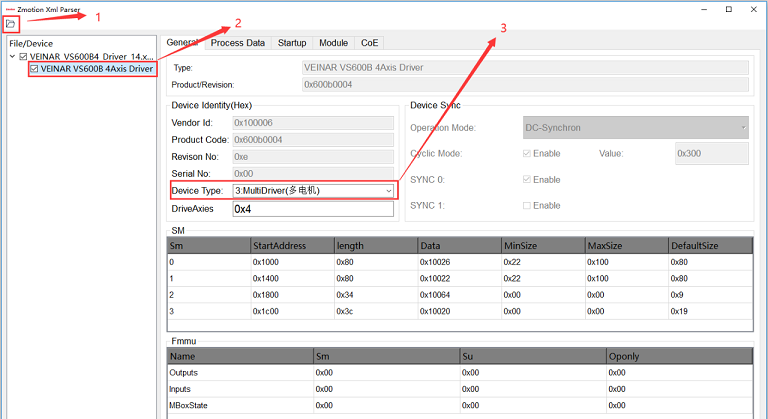Click the DriveAxies input field
This screenshot has width=768, height=419.
(x=313, y=209)
